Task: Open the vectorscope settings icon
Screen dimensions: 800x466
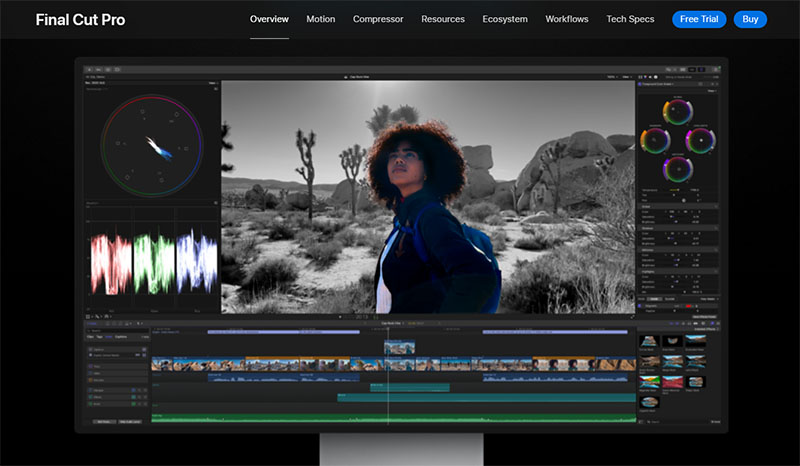Action: click(216, 89)
